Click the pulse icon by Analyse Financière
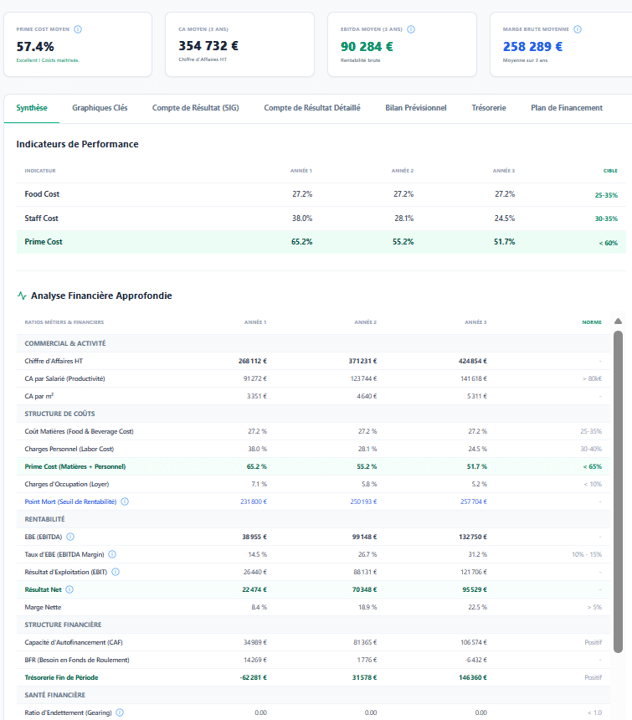 (x=22, y=295)
